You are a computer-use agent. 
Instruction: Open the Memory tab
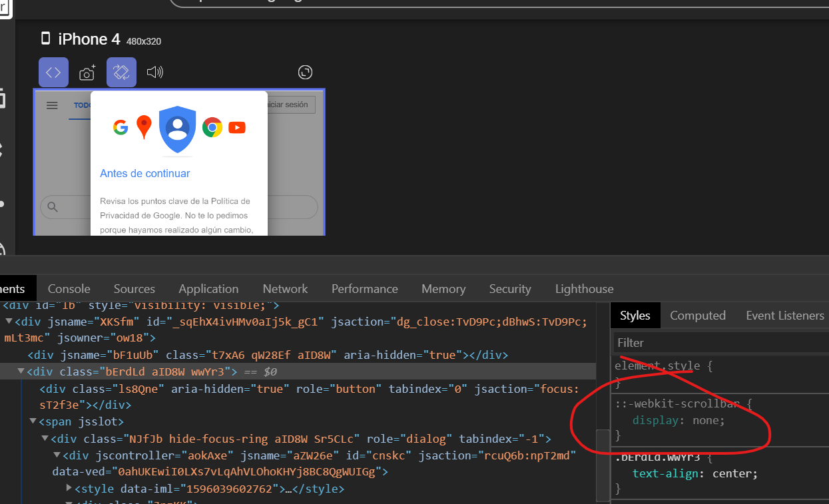443,289
